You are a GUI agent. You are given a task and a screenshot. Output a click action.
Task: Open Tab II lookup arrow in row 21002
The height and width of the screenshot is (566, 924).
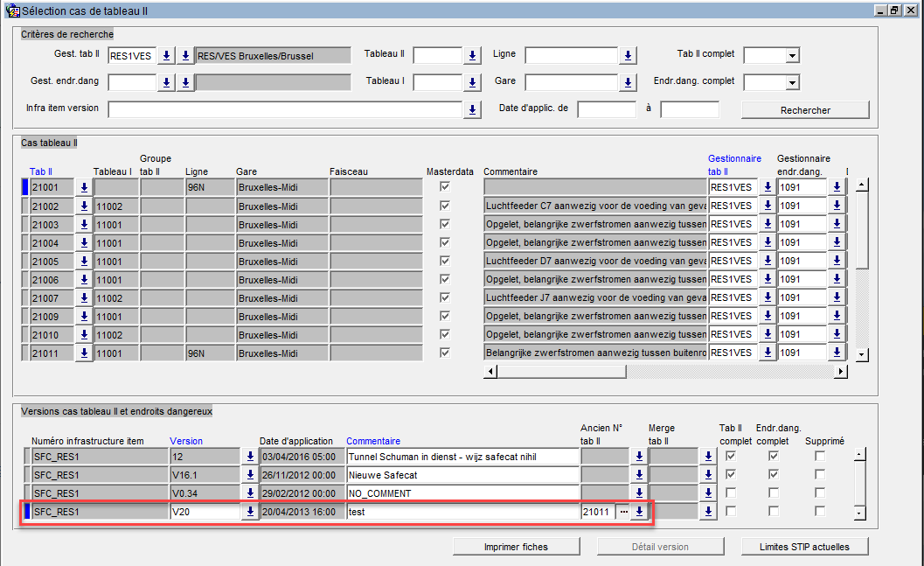[84, 206]
